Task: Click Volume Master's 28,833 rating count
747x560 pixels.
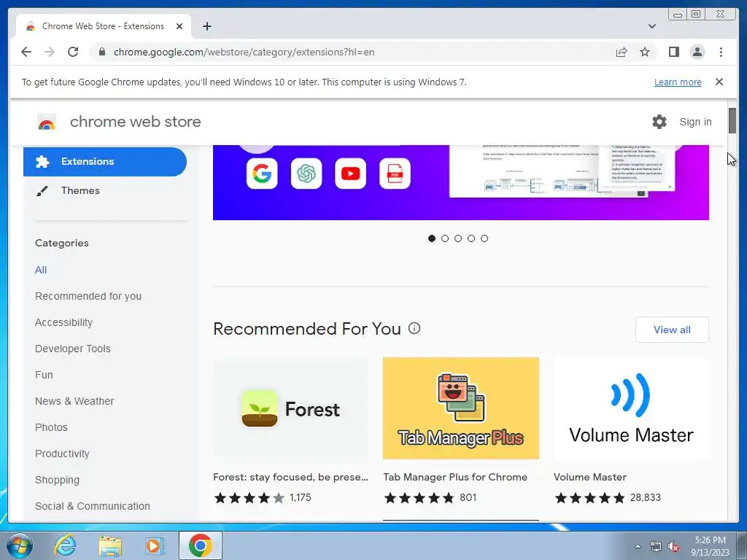Action: coord(645,497)
